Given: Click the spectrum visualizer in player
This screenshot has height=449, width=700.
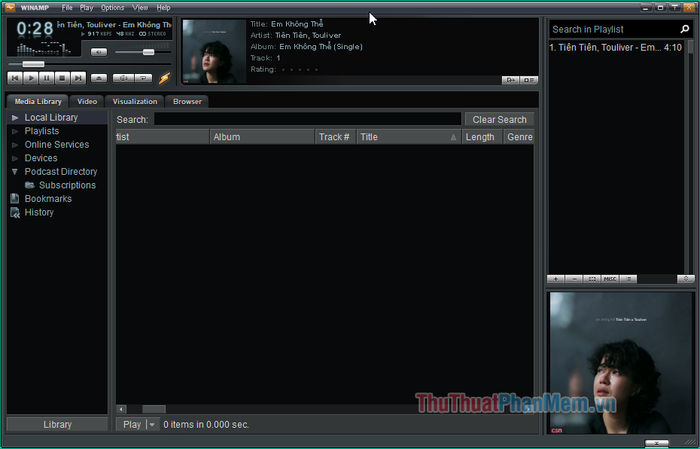Looking at the screenshot, I should pyautogui.click(x=43, y=48).
